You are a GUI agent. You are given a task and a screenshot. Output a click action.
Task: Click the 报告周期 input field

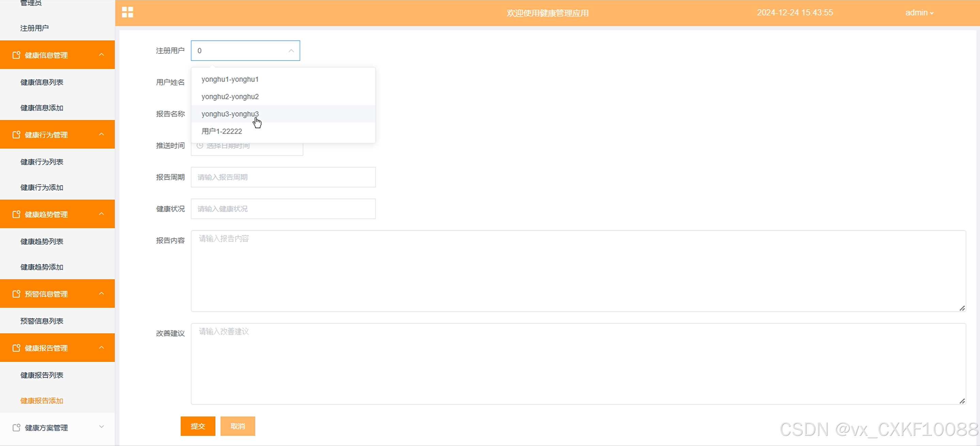[283, 177]
